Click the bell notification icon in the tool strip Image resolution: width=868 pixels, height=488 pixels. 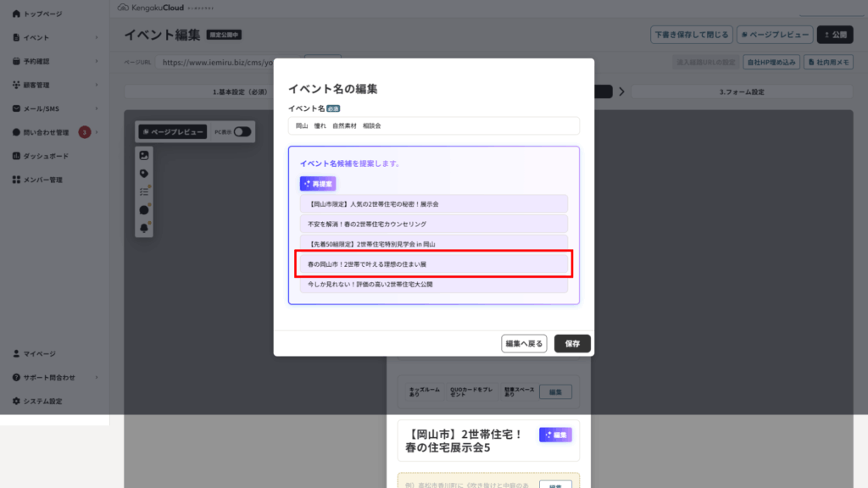click(x=144, y=228)
